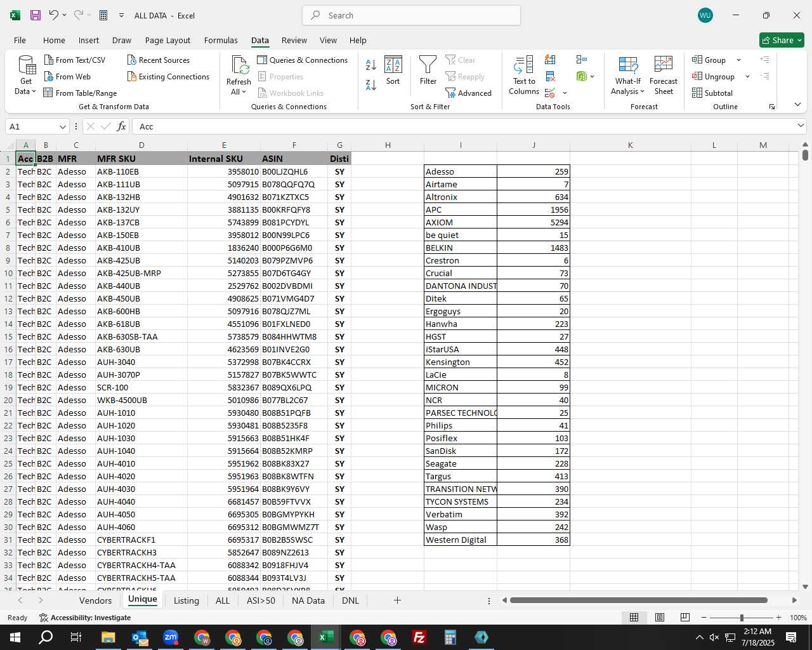Open the Sort dialog
Viewport: 812px width, 650px height.
(393, 70)
